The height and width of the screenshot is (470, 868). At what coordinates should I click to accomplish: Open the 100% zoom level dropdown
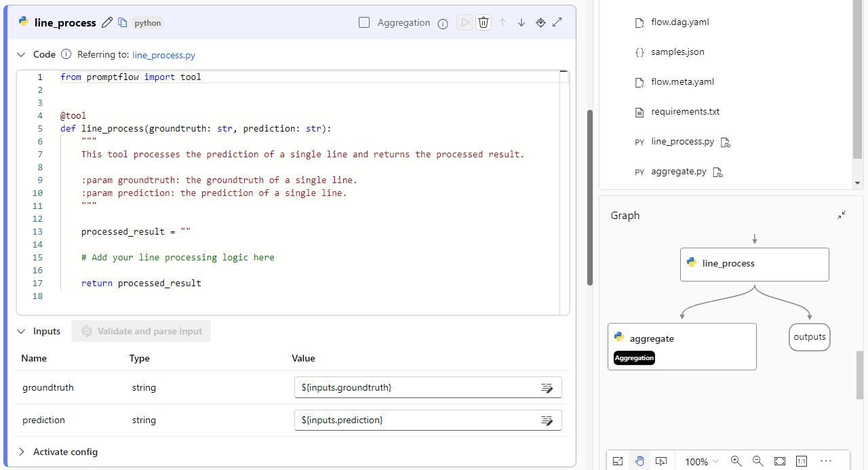tap(702, 461)
